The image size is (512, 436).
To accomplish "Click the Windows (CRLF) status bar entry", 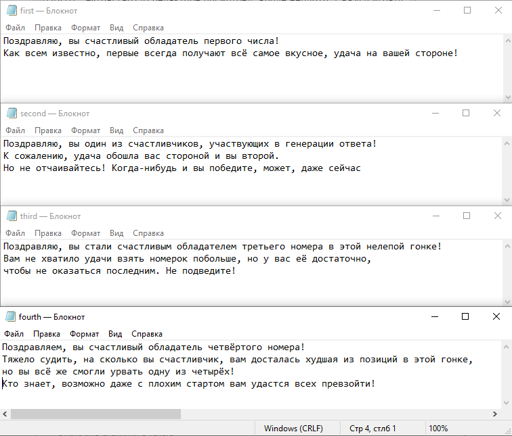I will point(294,428).
